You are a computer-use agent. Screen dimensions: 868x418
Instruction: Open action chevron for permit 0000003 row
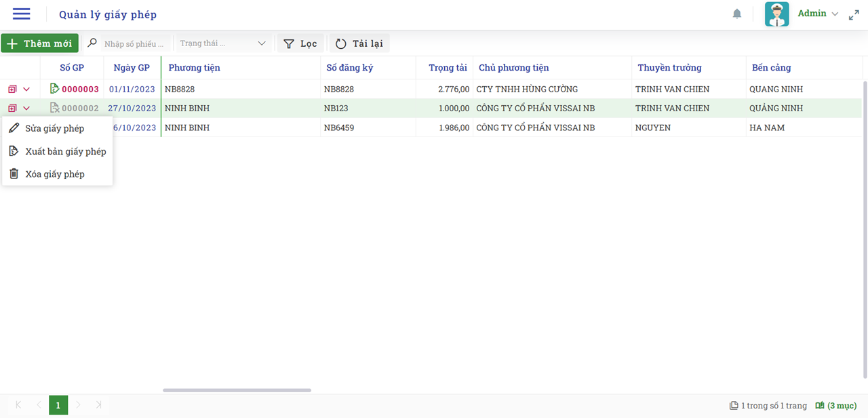[26, 89]
